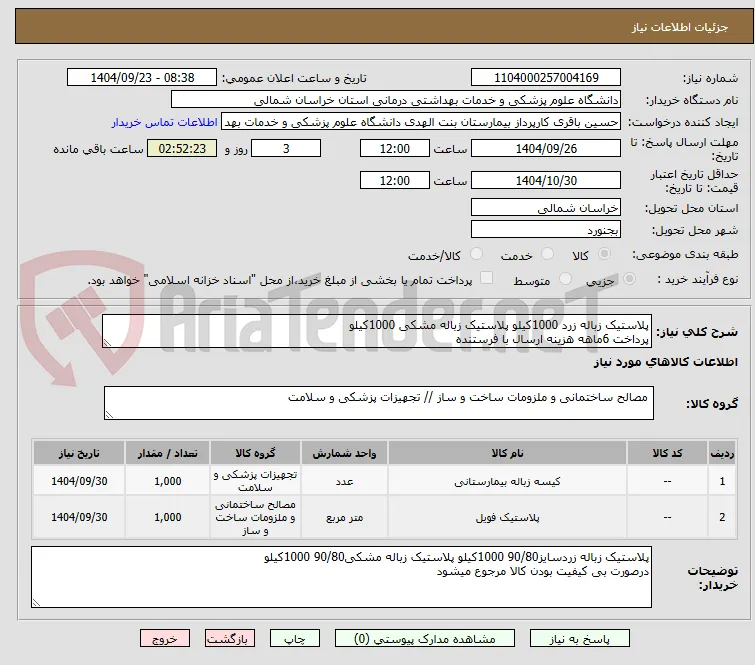Click the شرح کلی نیاز text area
This screenshot has width=755, height=665.
click(x=377, y=331)
